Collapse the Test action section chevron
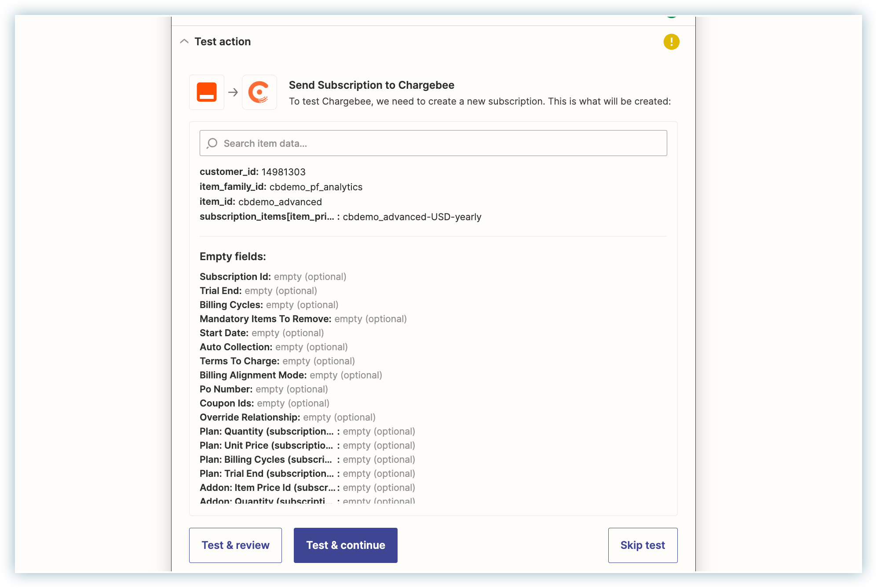877x588 pixels. coord(184,41)
